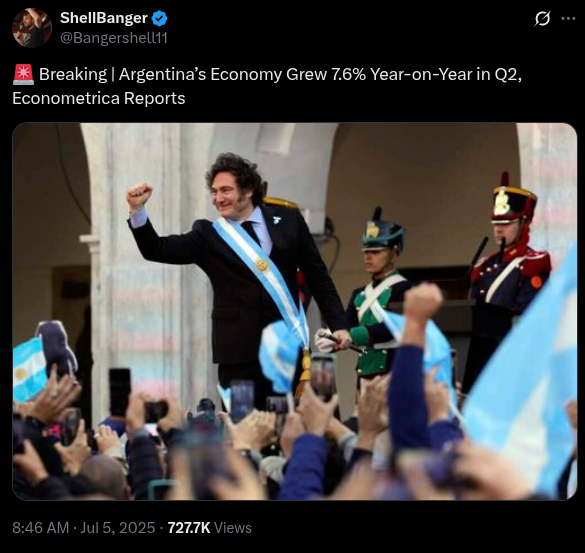Click the blue verified checkmark badge

coord(159,18)
